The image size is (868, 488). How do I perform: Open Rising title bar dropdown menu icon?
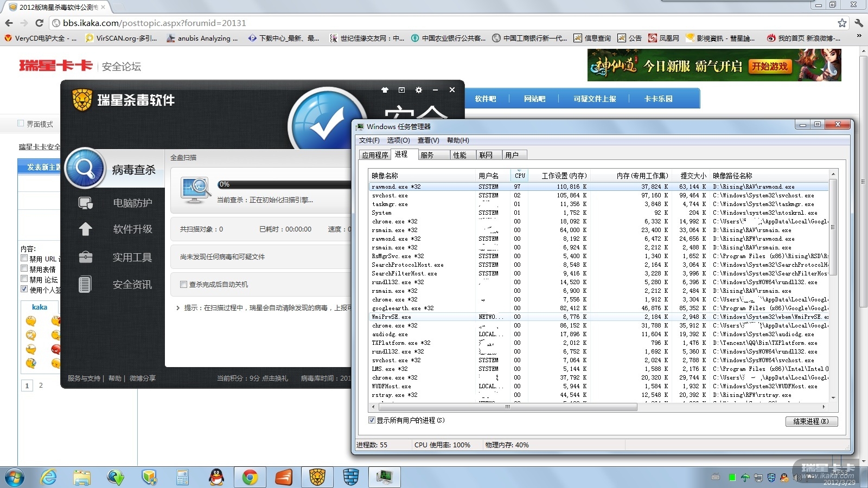point(401,90)
